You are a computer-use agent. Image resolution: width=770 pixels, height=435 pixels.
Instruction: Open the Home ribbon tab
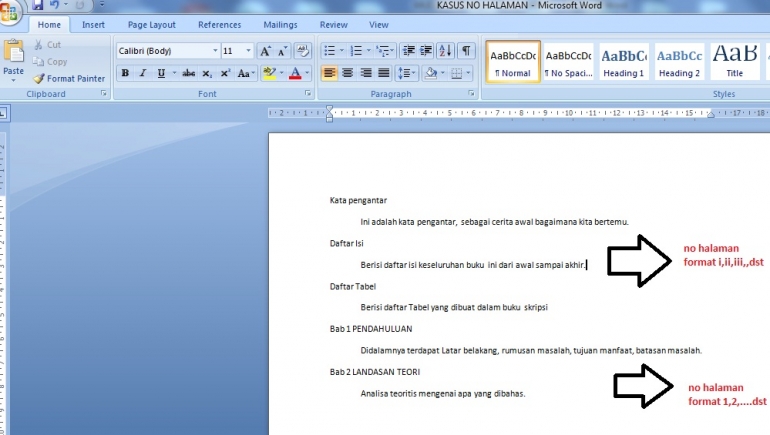(49, 25)
